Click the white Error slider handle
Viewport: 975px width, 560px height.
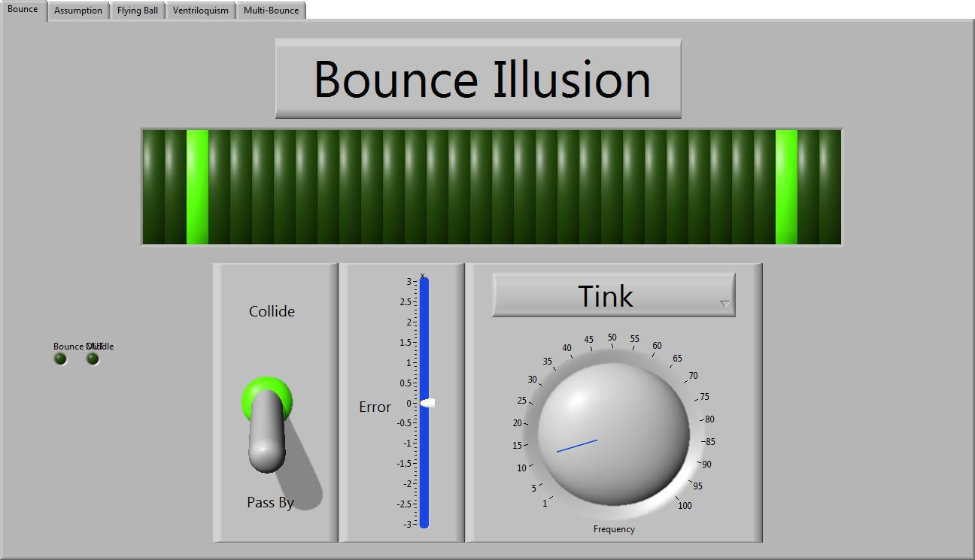click(426, 404)
